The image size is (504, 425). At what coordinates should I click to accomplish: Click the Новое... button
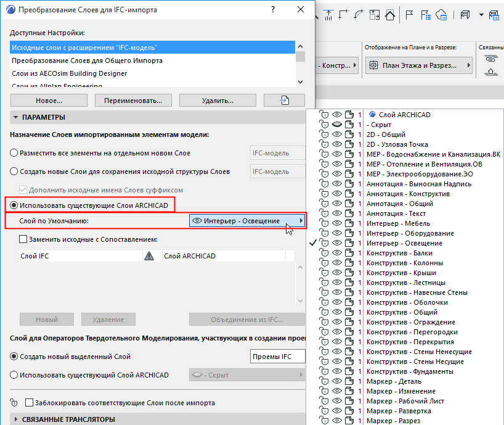49,101
